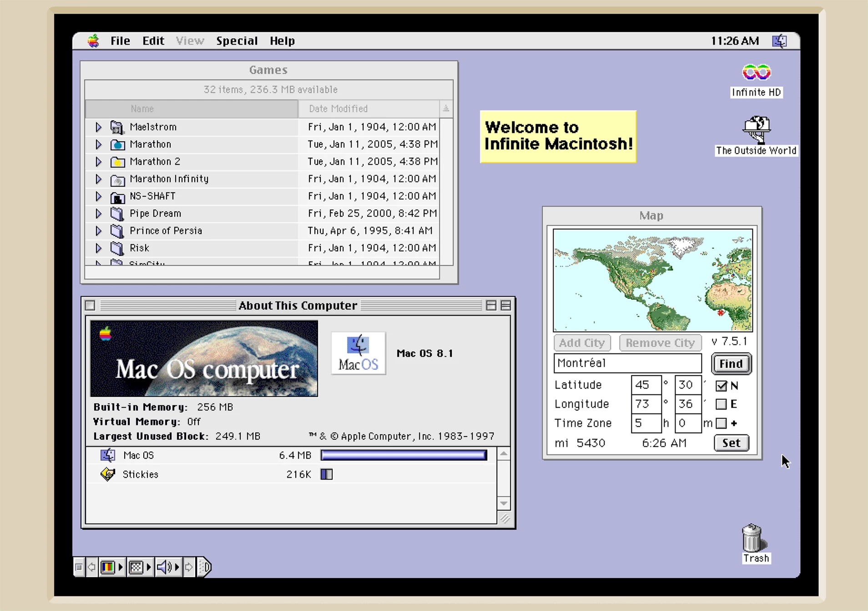Click the latitude minutes field showing 30
The width and height of the screenshot is (868, 611).
pos(687,385)
